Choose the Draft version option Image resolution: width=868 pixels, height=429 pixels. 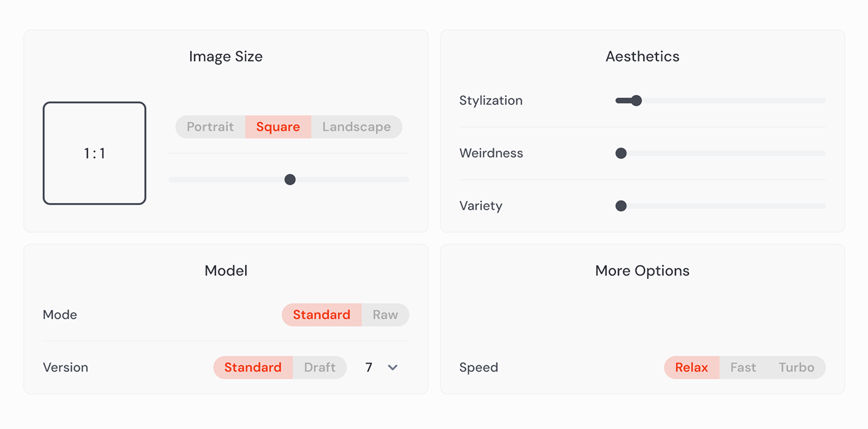(320, 367)
